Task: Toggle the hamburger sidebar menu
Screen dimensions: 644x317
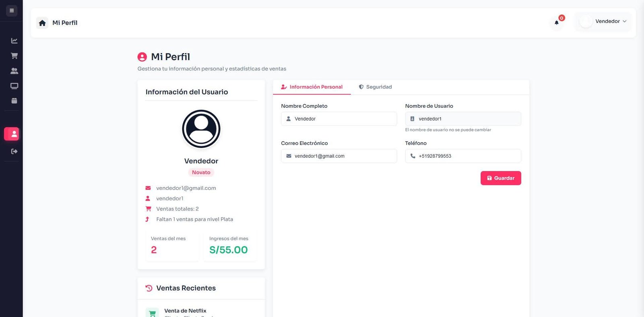Action: 12,10
